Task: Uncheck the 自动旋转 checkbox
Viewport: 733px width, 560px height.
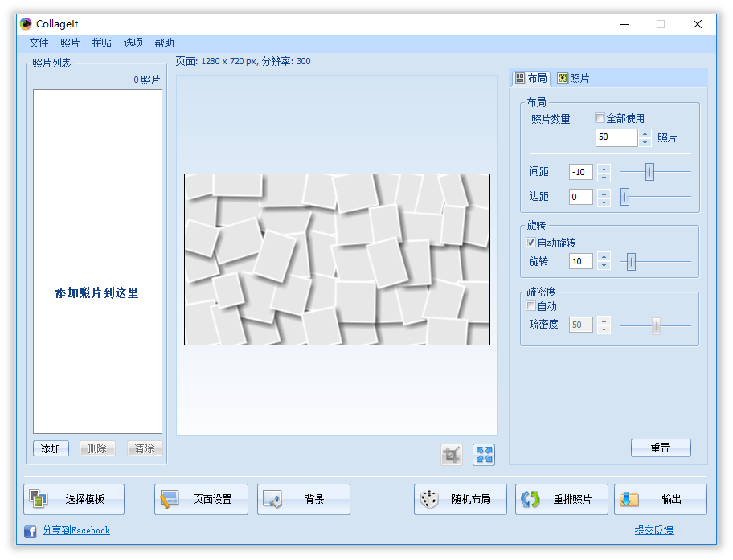Action: pyautogui.click(x=530, y=243)
